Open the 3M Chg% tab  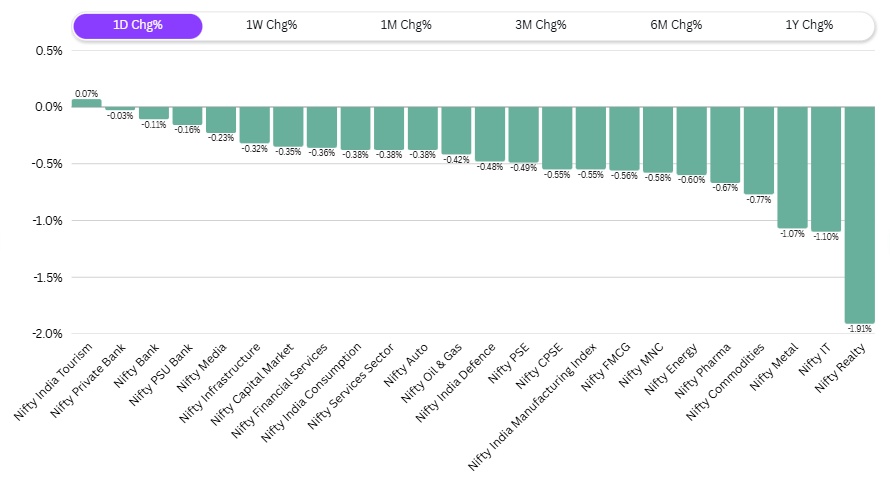541,25
